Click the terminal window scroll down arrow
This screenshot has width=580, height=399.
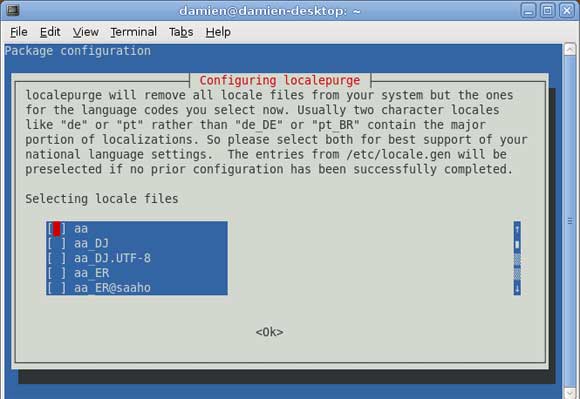tap(570, 393)
